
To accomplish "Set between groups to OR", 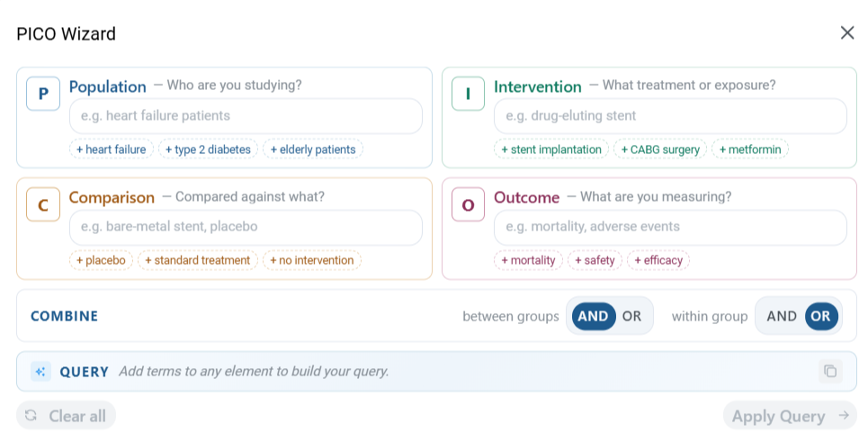I will pos(631,316).
